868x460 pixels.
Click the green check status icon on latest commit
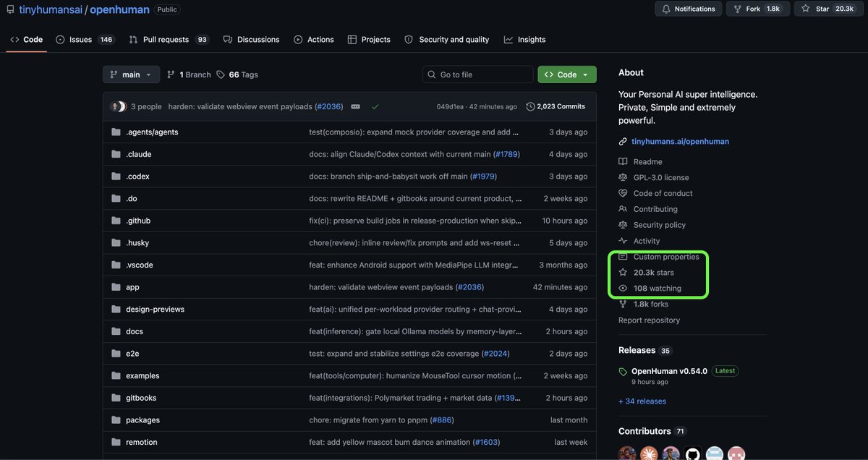[375, 106]
